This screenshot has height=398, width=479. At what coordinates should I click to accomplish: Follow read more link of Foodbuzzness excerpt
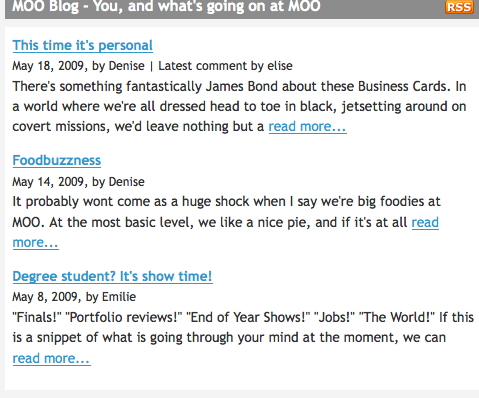pos(425,222)
